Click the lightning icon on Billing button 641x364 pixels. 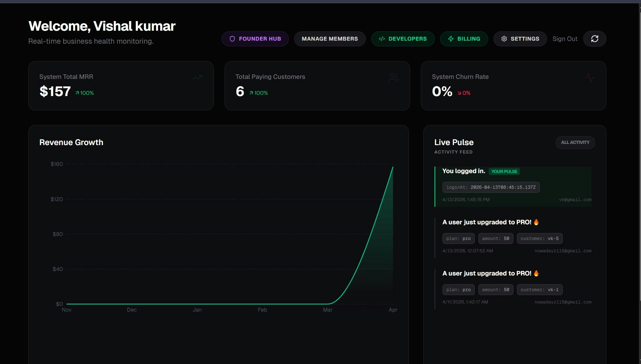(450, 39)
